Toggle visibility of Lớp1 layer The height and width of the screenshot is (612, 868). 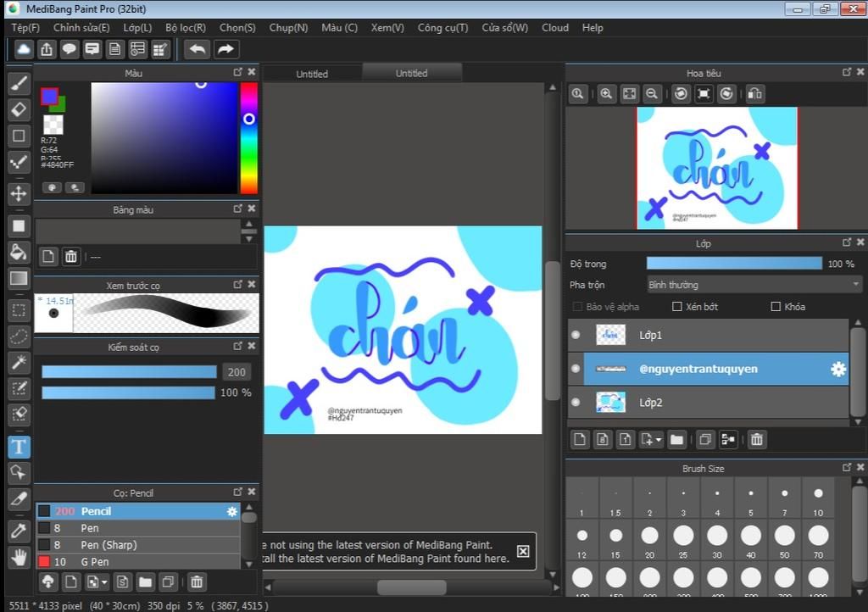point(576,335)
